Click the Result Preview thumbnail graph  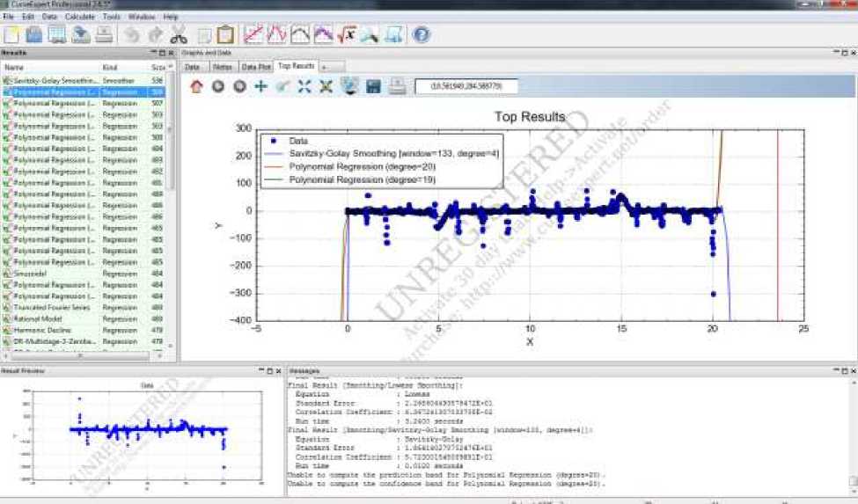pos(145,434)
